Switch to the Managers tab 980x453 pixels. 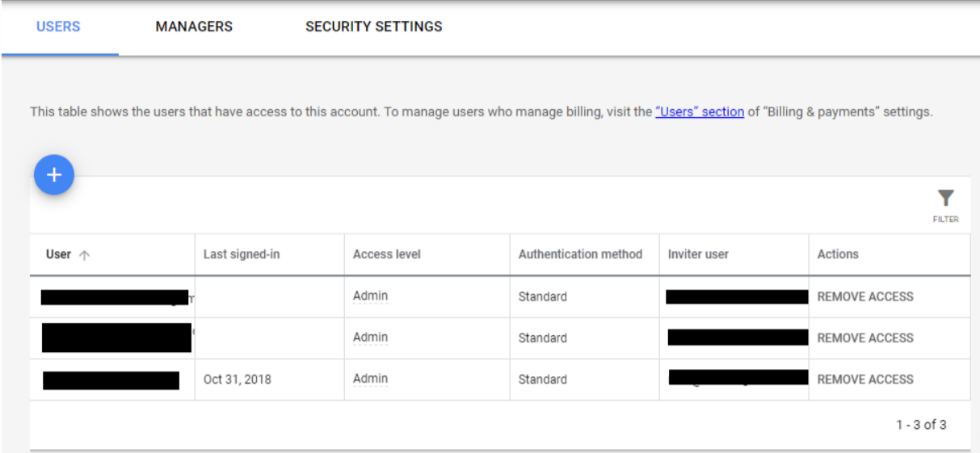[x=194, y=27]
